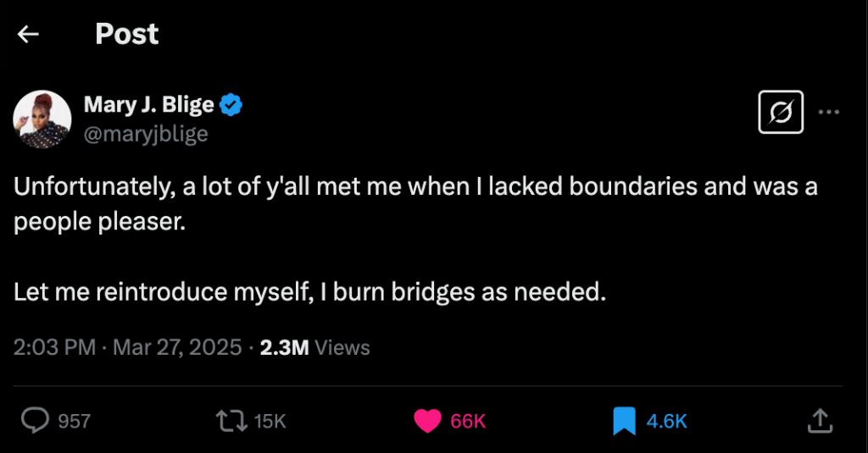This screenshot has width=868, height=453.
Task: Open Mary J. Blige's profile picture
Action: tap(42, 119)
